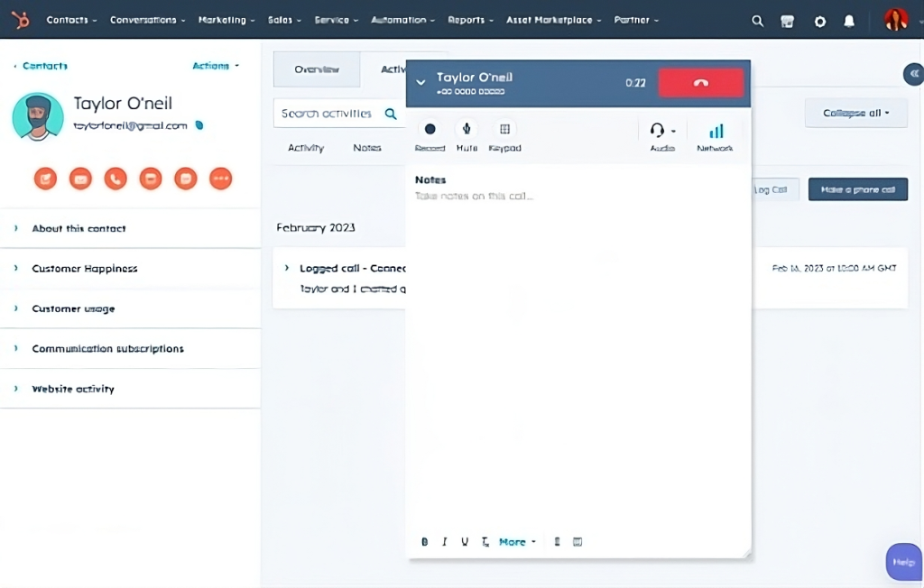Open the notifications bell icon
Screen dimensions: 924x588
pyautogui.click(x=849, y=21)
